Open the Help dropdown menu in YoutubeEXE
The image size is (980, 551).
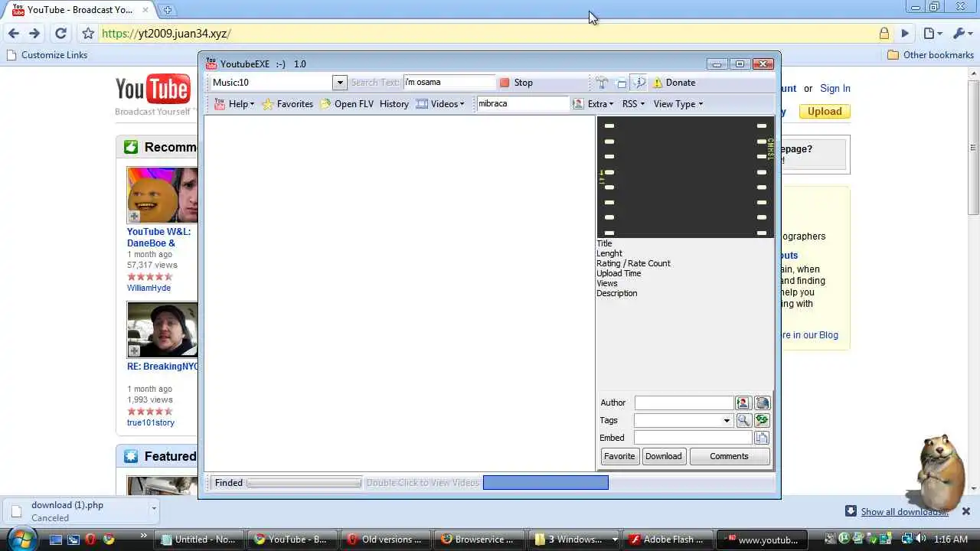(234, 104)
